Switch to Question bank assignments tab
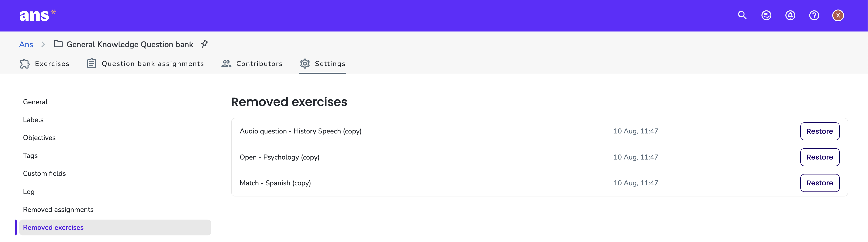The image size is (868, 242). click(145, 64)
